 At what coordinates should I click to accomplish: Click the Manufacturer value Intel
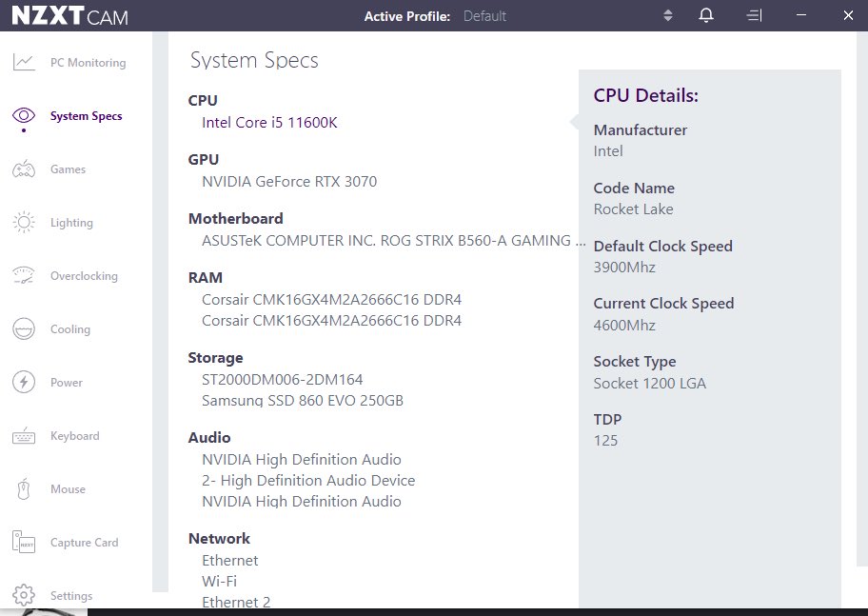coord(608,151)
